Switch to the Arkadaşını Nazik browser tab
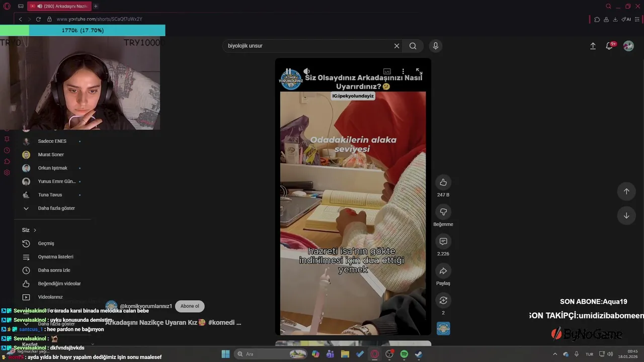644x362 pixels. [x=59, y=6]
